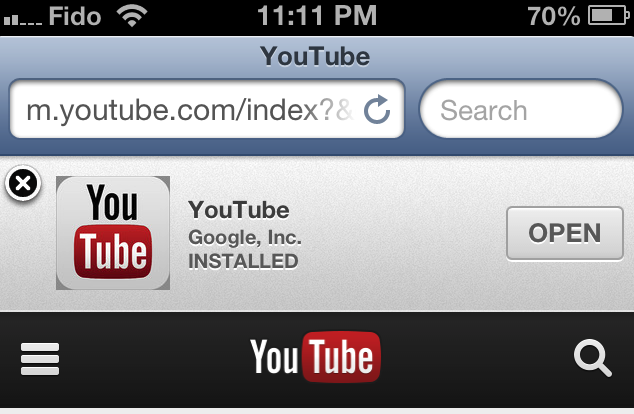The width and height of the screenshot is (634, 414).
Task: Tap the battery indicator icon
Action: pyautogui.click(x=609, y=16)
